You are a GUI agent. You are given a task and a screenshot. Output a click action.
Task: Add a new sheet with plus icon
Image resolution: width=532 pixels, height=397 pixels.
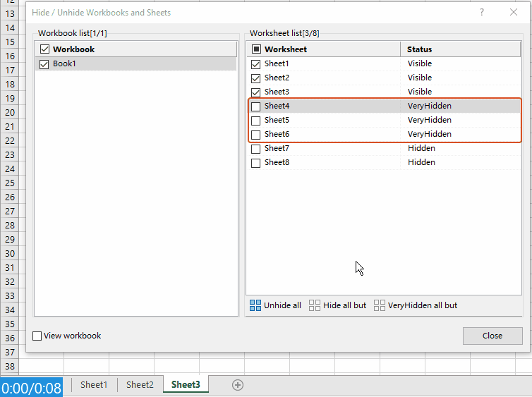[238, 385]
